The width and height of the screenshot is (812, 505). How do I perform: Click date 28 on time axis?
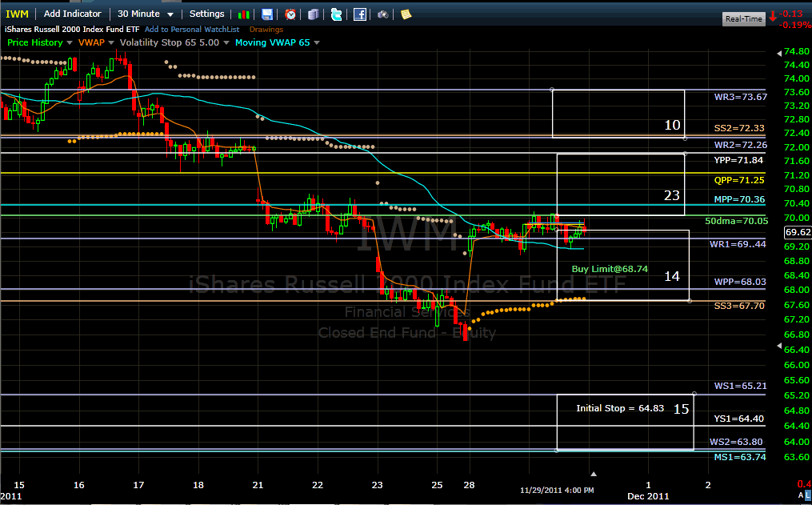[x=469, y=485]
